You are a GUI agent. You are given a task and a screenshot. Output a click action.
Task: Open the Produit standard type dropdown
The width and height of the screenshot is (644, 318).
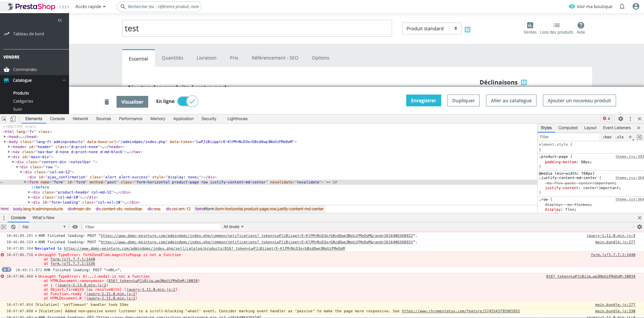pos(431,29)
